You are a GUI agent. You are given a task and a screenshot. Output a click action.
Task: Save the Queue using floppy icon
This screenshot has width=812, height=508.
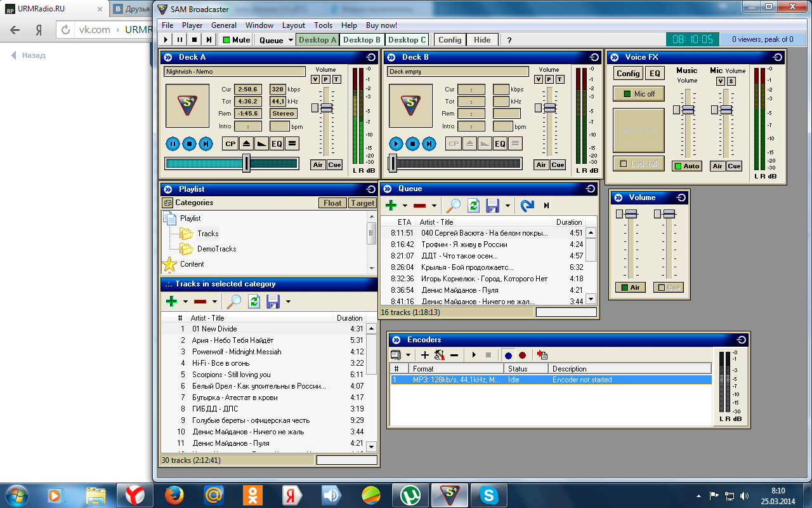click(493, 205)
